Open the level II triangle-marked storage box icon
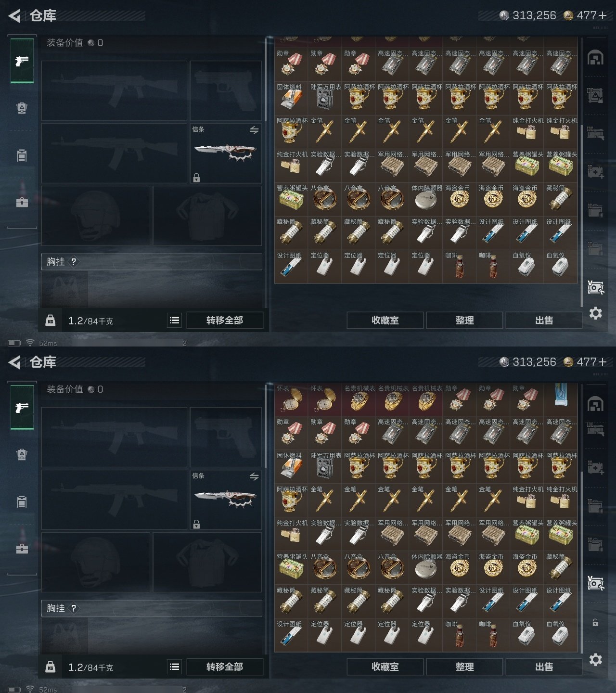The width and height of the screenshot is (616, 693). [595, 96]
